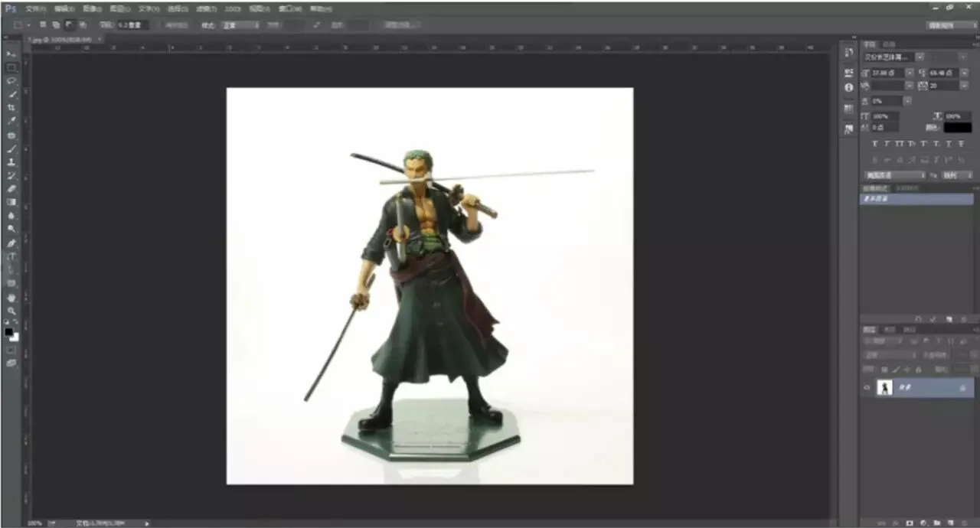
Task: Switch to the 通道 (Channels) tab
Action: tap(890, 330)
